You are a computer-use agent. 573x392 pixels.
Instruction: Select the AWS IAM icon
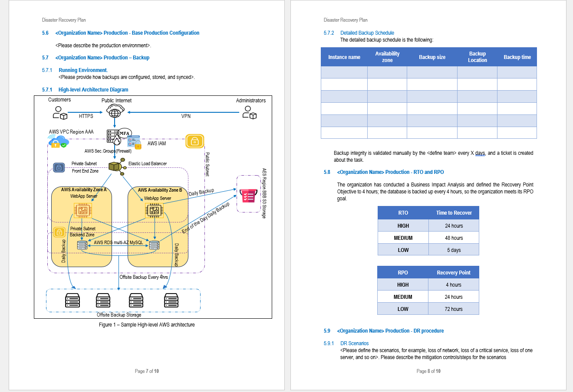coord(133,142)
